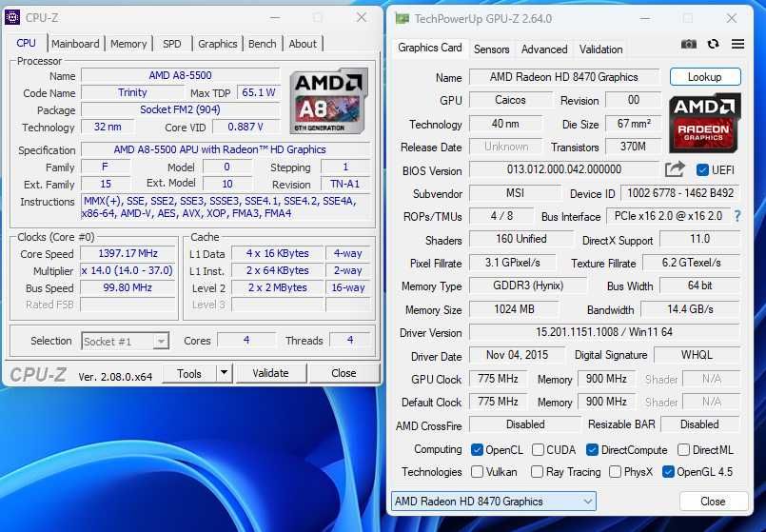766x532 pixels.
Task: Toggle the DirectCompute checkbox
Action: [592, 450]
